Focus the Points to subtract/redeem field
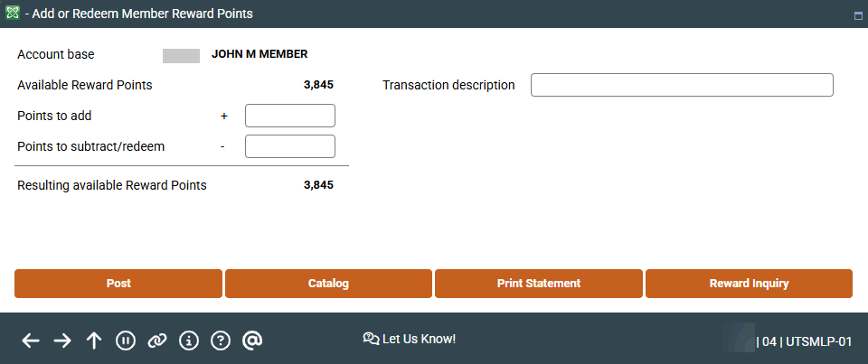 point(290,146)
